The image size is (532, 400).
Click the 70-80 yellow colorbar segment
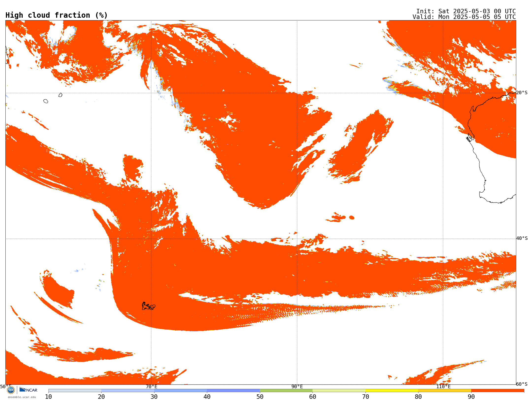tap(392, 391)
